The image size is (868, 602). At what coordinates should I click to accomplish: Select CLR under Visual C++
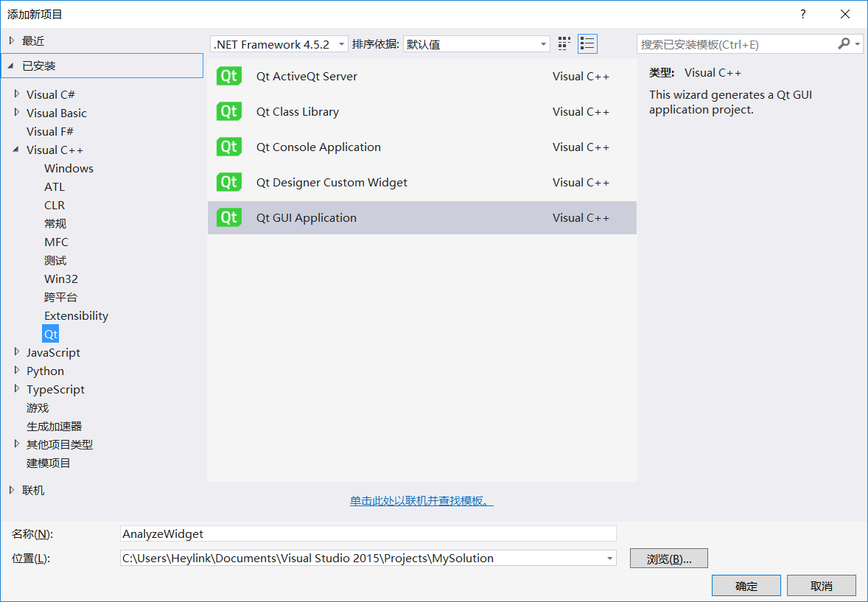(55, 205)
